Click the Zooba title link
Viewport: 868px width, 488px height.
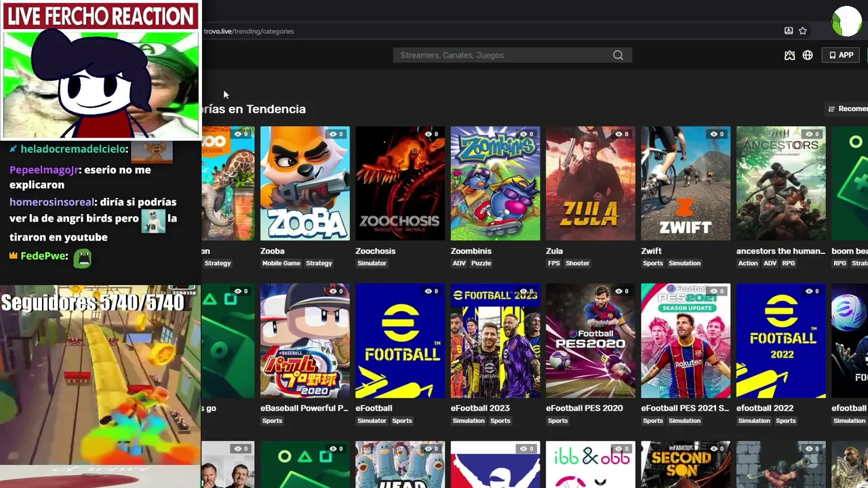[273, 251]
